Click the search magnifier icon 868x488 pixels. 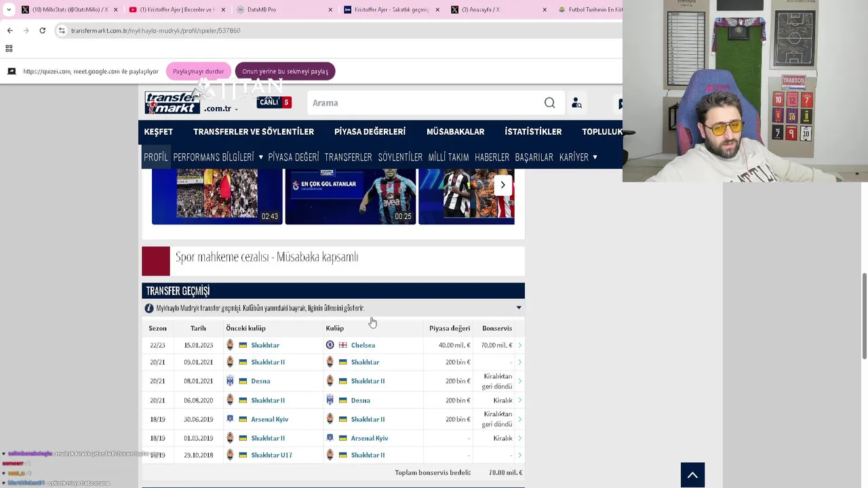pyautogui.click(x=549, y=103)
